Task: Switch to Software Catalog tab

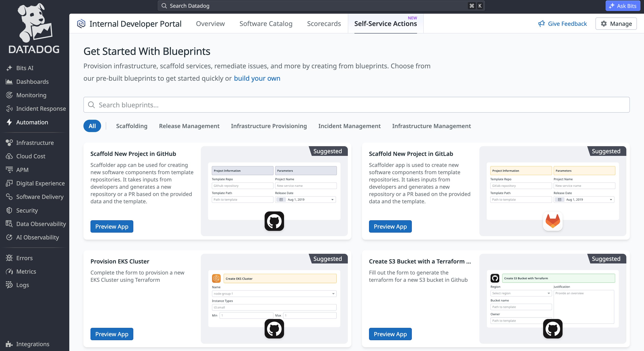Action: pyautogui.click(x=266, y=24)
